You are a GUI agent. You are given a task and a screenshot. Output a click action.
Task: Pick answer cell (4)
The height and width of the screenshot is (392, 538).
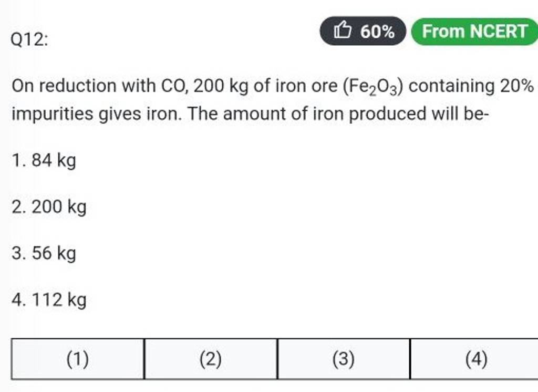[x=475, y=359]
